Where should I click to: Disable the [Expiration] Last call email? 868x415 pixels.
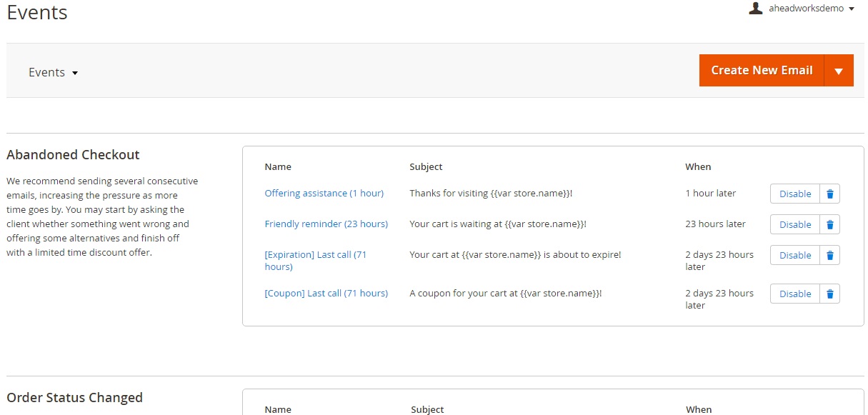(794, 255)
